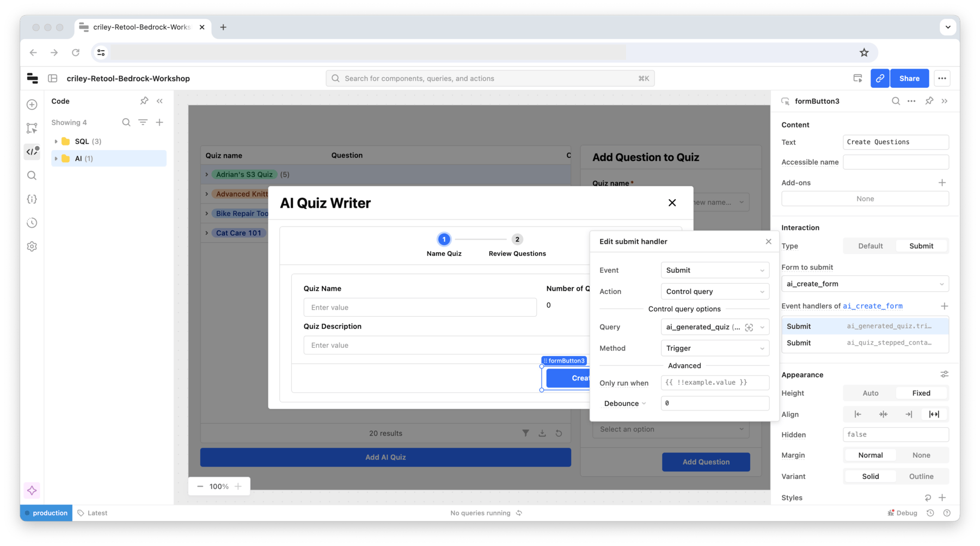Screen dimensions: 980x546
Task: Add a new query with the Code panel plus
Action: (160, 122)
